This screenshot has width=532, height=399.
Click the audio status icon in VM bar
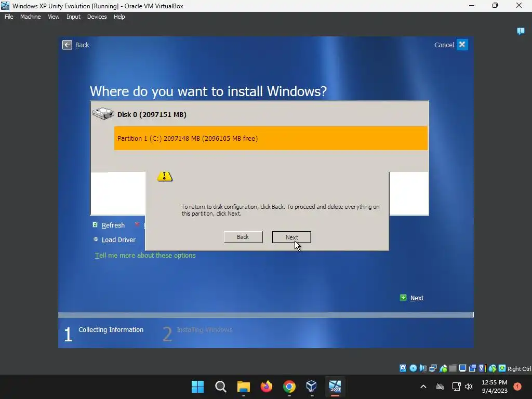(423, 368)
